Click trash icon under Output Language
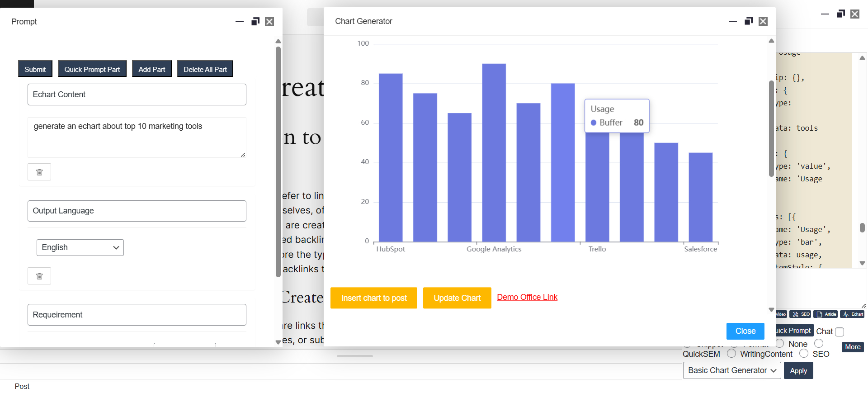Screen dimensions: 868x393 (x=39, y=276)
